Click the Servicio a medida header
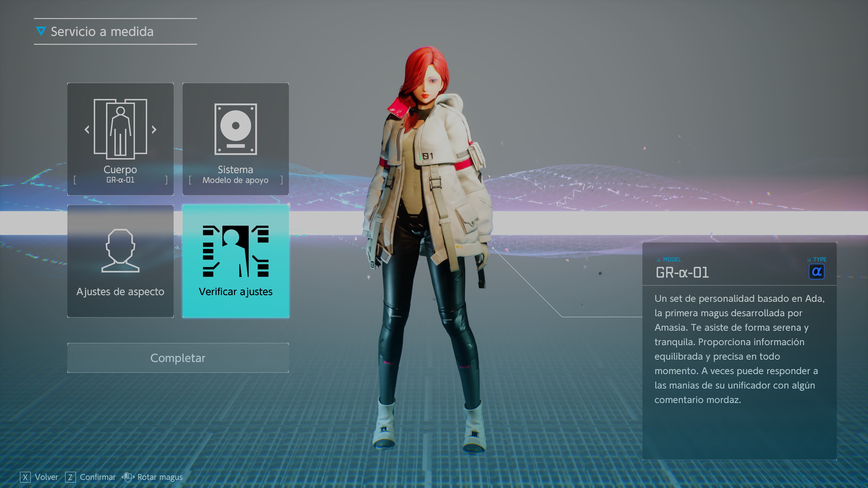 [x=102, y=32]
